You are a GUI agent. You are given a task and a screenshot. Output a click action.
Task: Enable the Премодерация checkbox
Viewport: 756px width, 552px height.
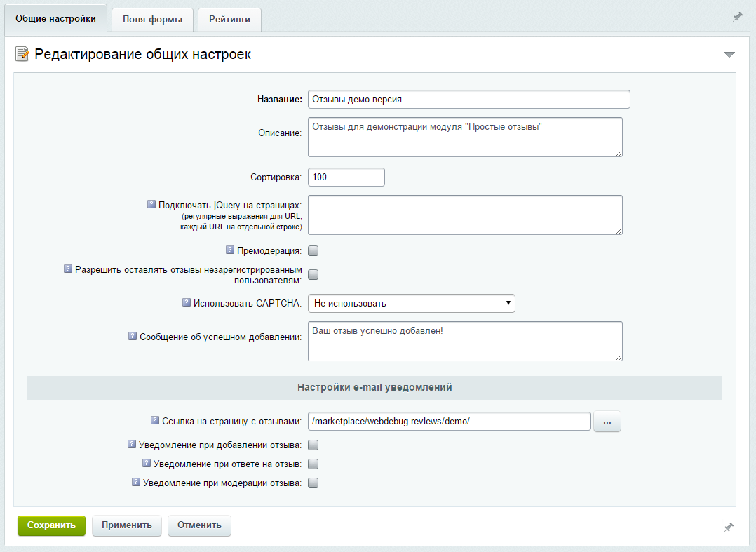[x=313, y=251]
